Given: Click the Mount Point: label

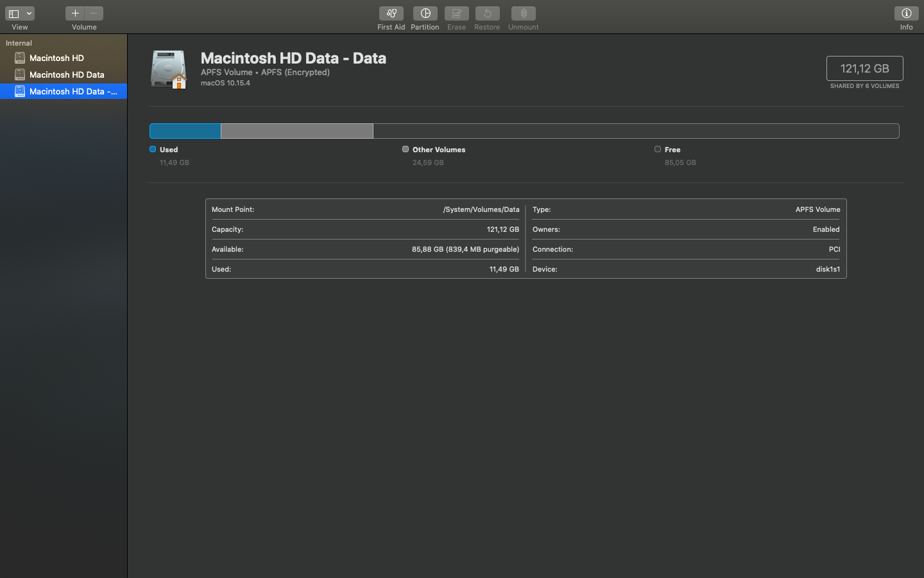Looking at the screenshot, I should (233, 209).
